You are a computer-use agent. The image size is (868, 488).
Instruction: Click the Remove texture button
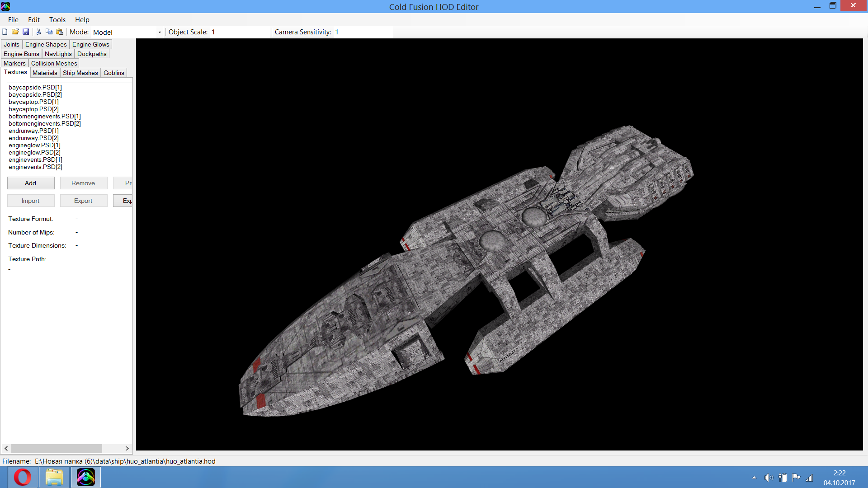coord(84,183)
